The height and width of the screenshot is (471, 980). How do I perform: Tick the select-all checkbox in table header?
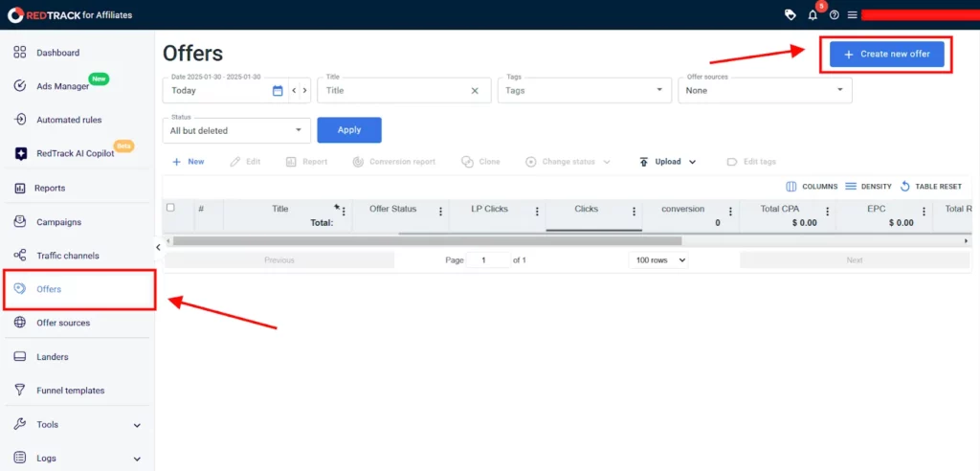pos(170,208)
